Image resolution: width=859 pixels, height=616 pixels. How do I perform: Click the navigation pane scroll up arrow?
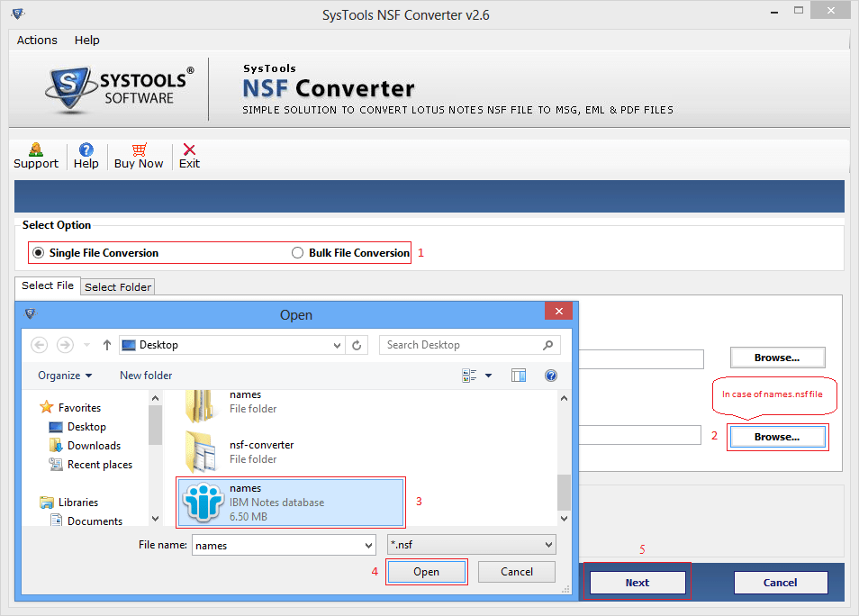pos(155,398)
